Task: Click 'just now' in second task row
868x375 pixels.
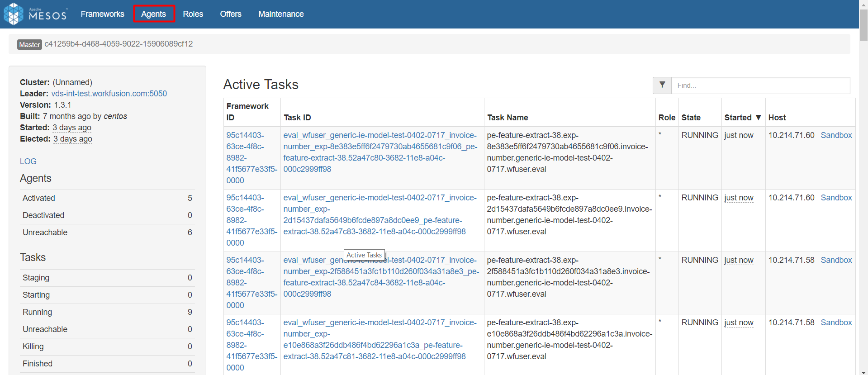Action: point(739,198)
